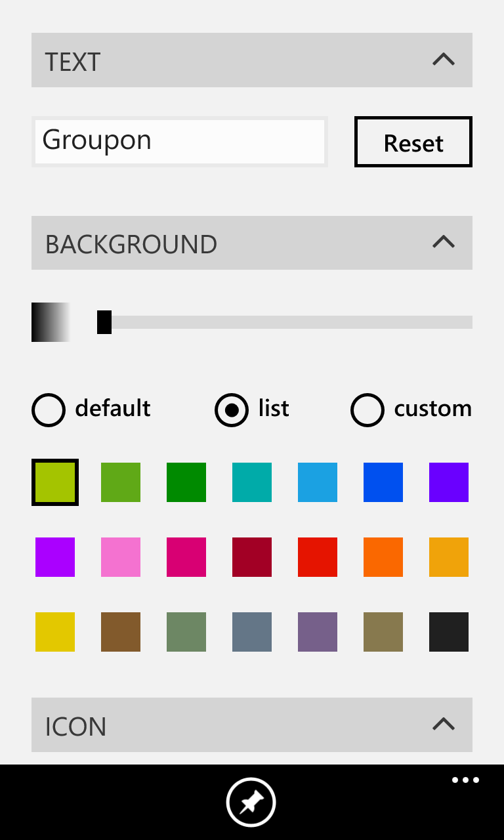
Task: Choose the orange color swatch
Action: pos(383,557)
